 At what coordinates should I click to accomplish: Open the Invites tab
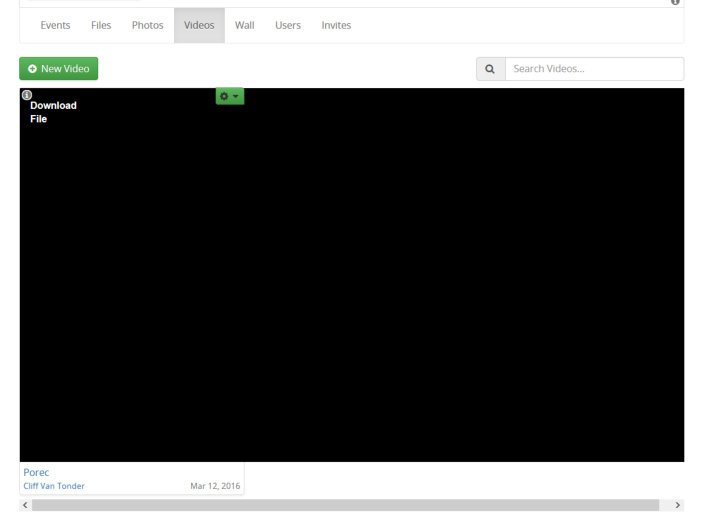(x=336, y=25)
